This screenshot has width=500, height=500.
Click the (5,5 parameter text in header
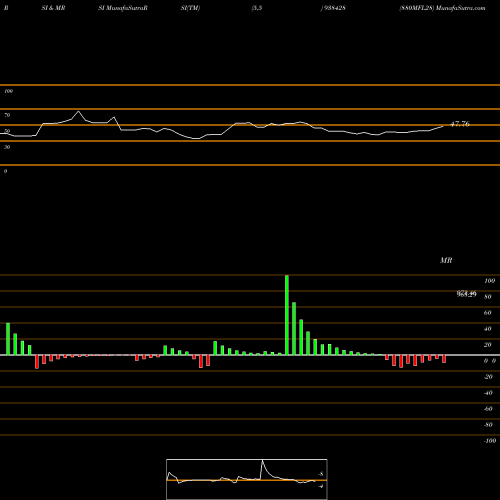pyautogui.click(x=257, y=8)
